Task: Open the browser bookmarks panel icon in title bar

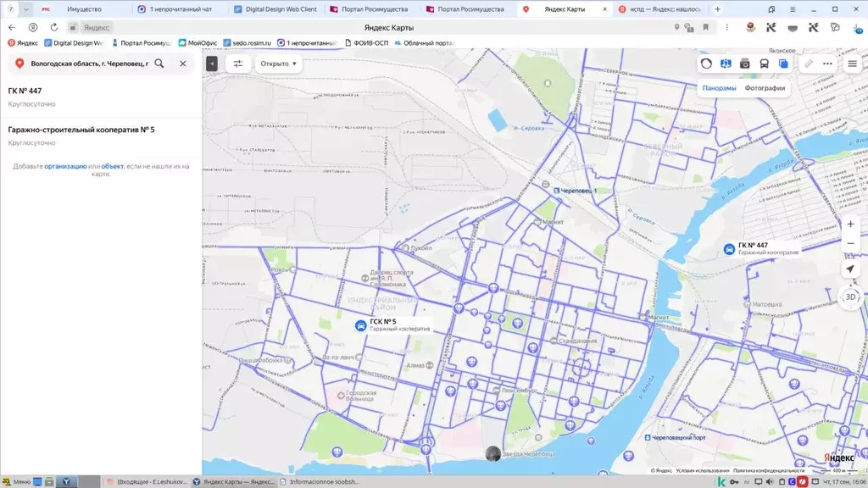Action: coord(771,8)
